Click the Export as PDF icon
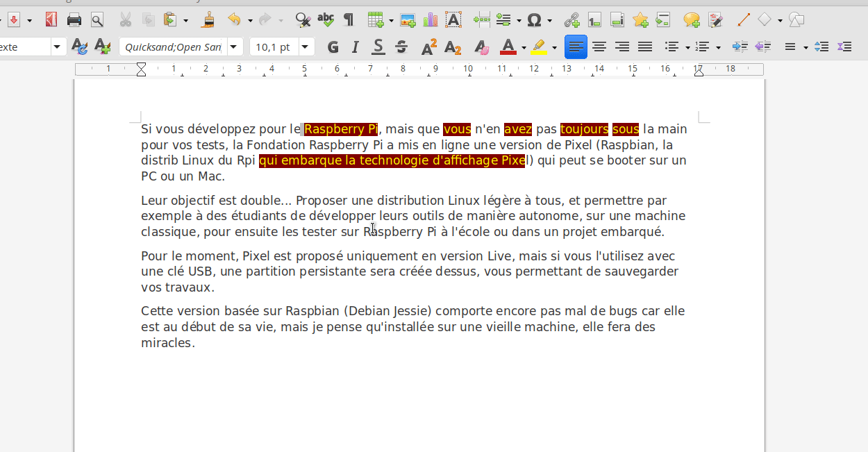The height and width of the screenshot is (452, 868). [51, 20]
